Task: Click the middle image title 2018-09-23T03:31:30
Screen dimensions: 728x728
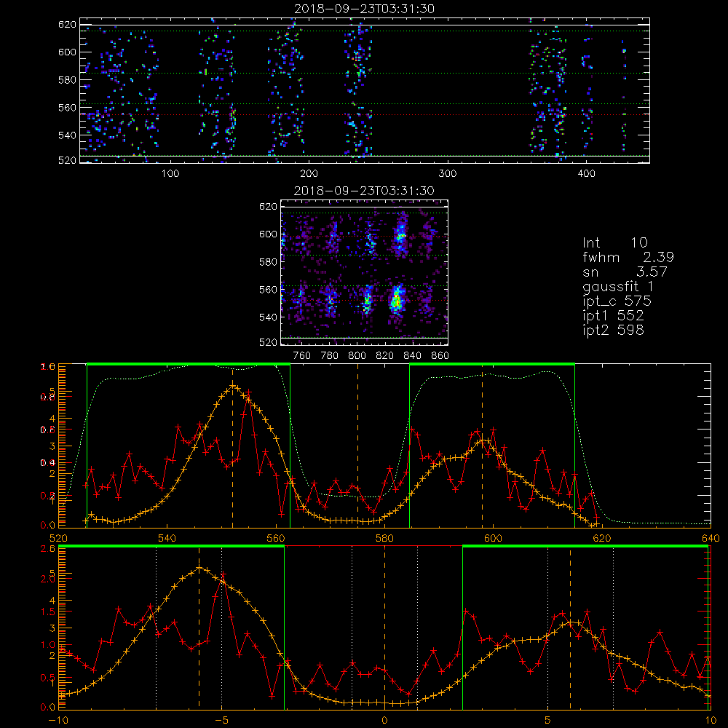Action: coord(365,191)
